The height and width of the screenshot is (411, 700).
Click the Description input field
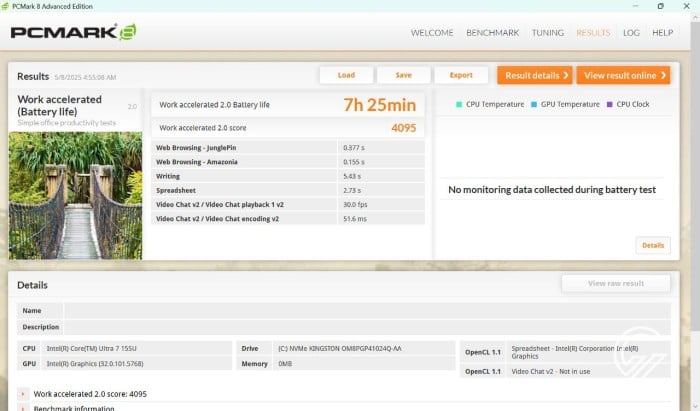(x=367, y=327)
